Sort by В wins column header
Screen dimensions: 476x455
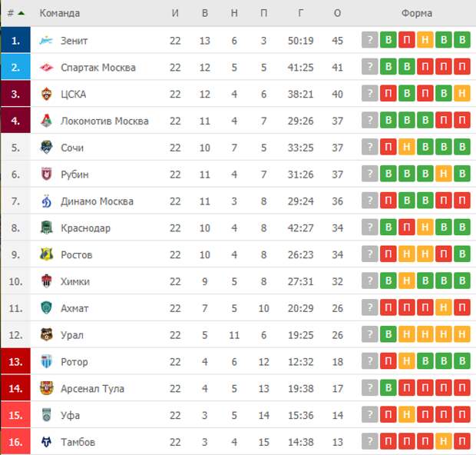pos(205,13)
